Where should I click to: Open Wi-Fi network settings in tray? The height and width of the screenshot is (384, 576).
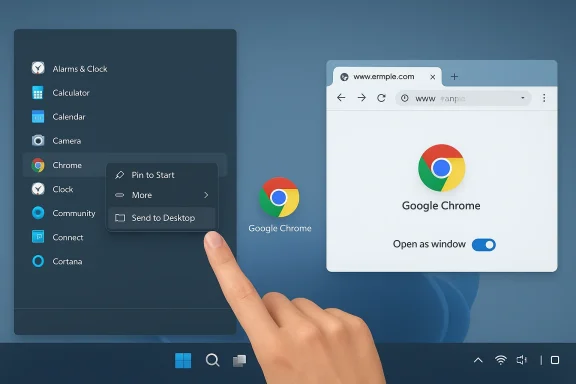click(x=500, y=360)
